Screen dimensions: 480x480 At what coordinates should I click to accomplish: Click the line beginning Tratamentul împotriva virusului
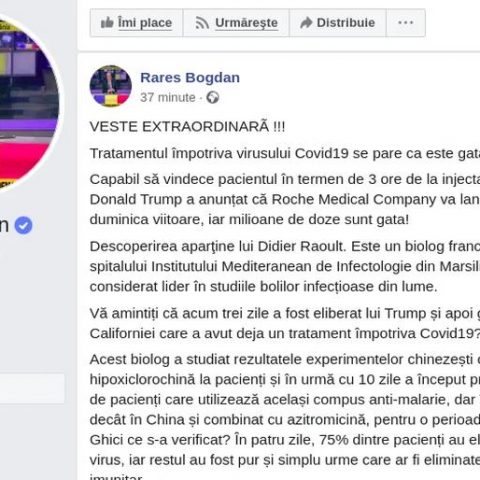[x=285, y=154]
